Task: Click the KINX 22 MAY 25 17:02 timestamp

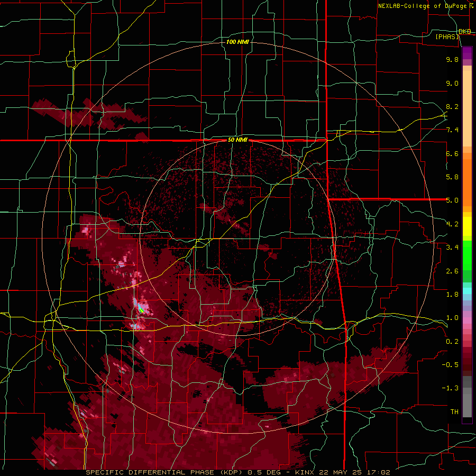Action: pos(342,472)
